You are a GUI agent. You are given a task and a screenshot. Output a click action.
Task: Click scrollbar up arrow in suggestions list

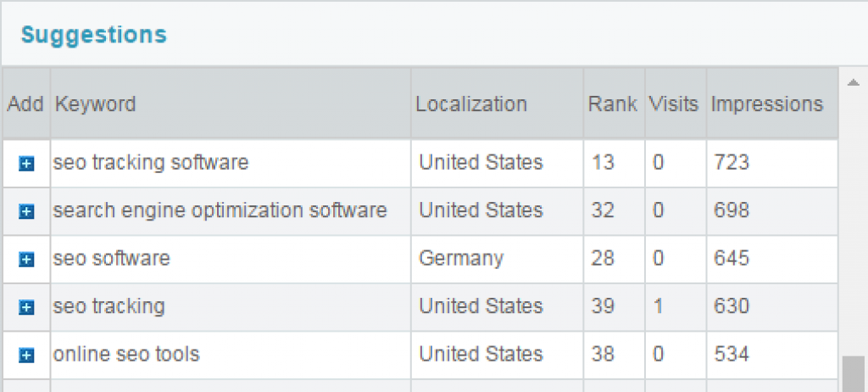(853, 82)
